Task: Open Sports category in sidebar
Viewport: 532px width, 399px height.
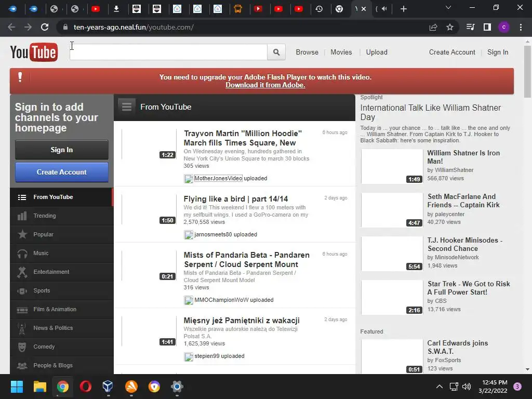Action: click(61, 290)
